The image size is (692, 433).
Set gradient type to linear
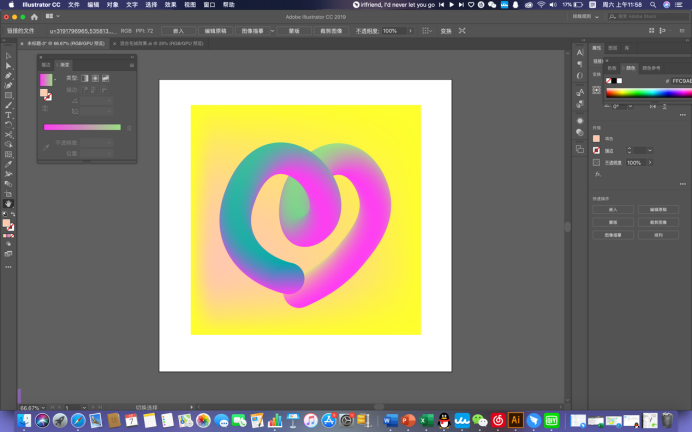[x=84, y=78]
